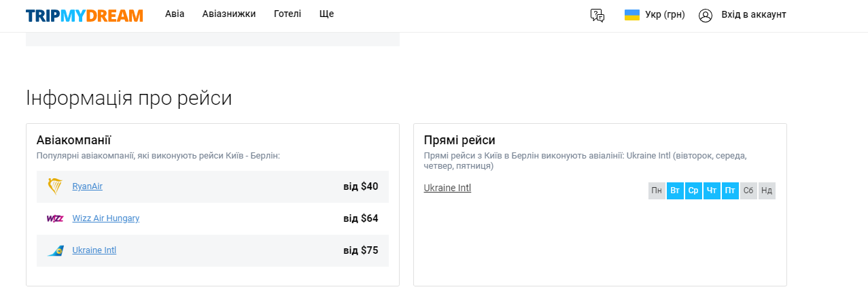Click Вхід в аккаунт
This screenshot has width=868, height=298.
pos(754,15)
